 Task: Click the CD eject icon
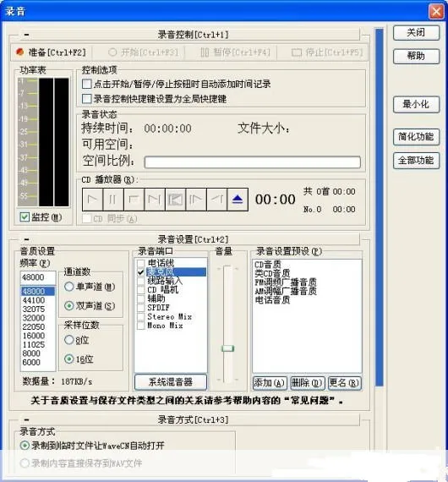[x=238, y=200]
